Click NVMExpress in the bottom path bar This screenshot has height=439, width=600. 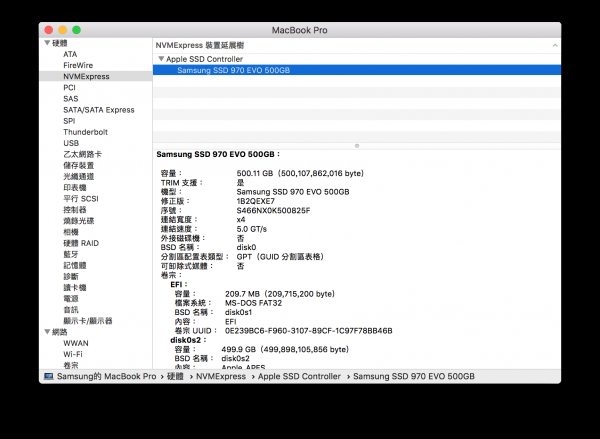[221, 376]
